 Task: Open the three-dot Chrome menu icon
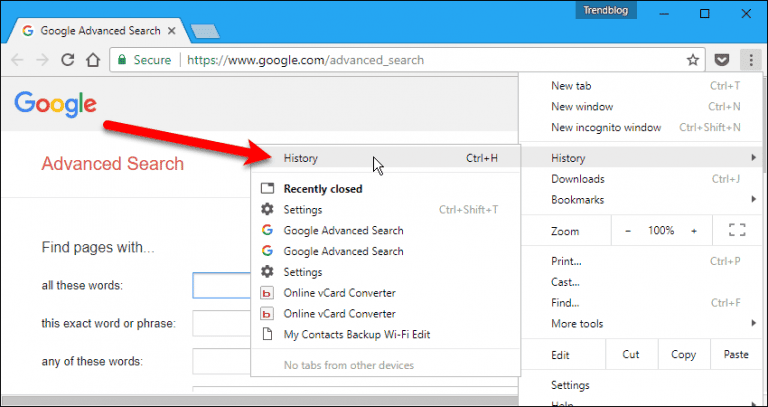point(748,60)
